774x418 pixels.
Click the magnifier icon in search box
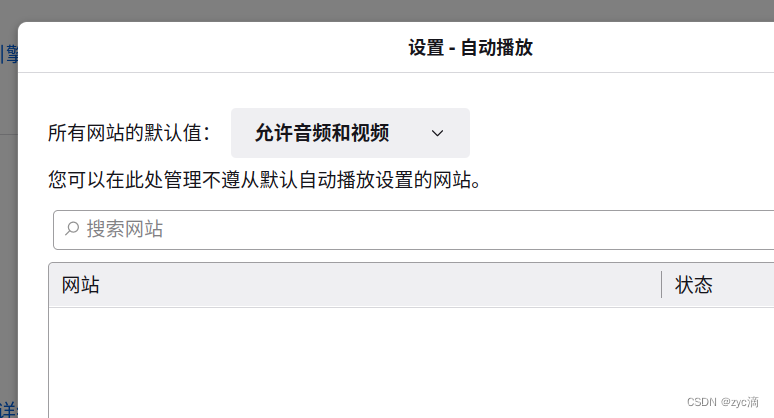click(x=72, y=228)
